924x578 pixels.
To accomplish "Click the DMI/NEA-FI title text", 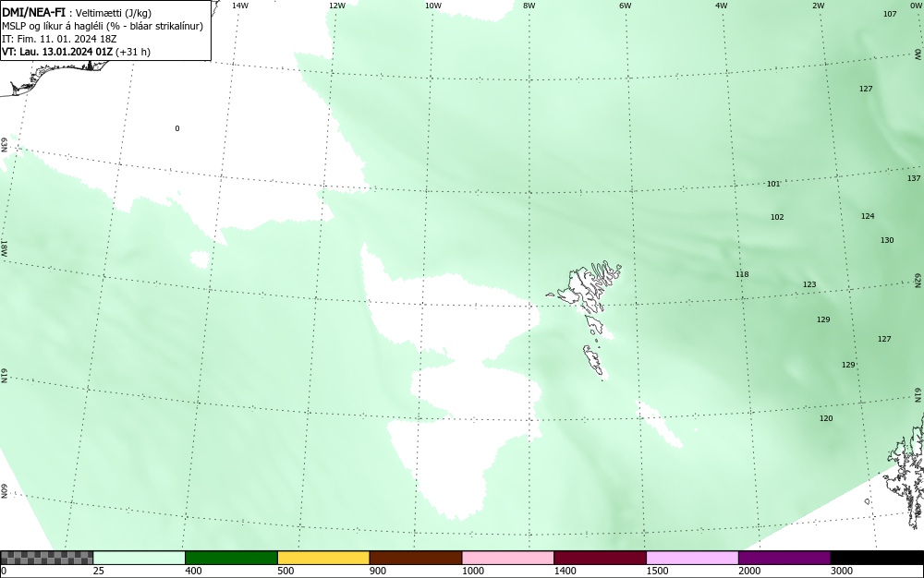I will pos(33,13).
